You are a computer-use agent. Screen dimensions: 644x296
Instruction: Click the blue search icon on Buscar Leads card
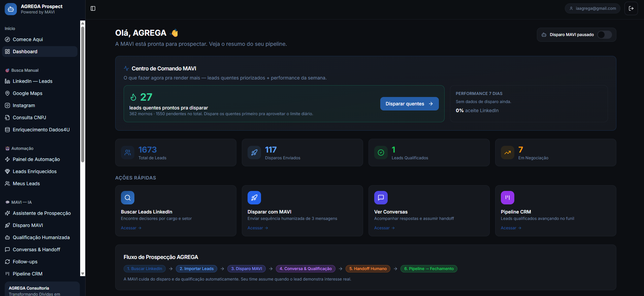(x=128, y=198)
